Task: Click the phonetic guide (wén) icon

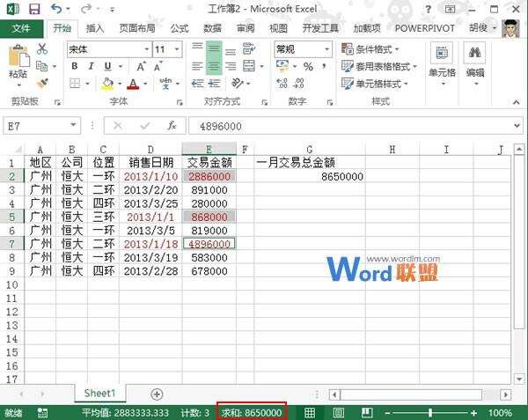Action: [x=165, y=83]
